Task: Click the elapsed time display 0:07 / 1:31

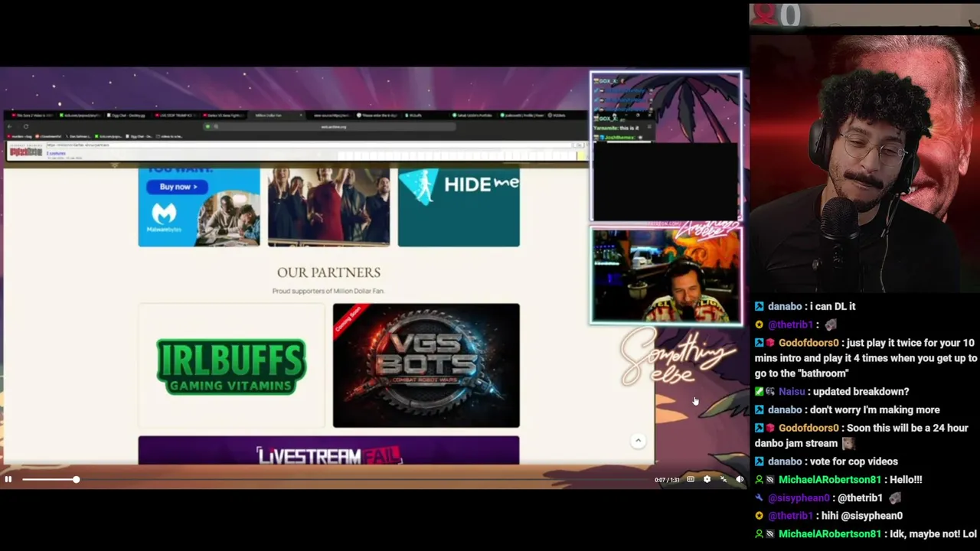Action: [667, 480]
